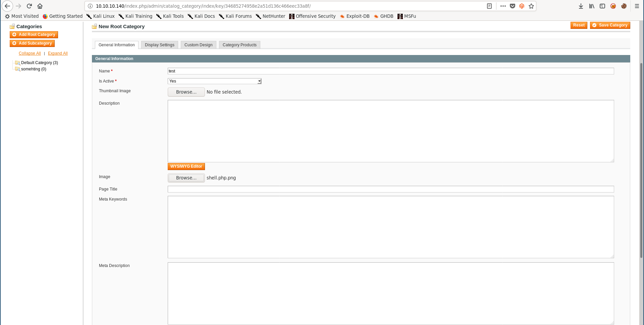
Task: Select Default Category (3) in the tree
Action: (39, 63)
